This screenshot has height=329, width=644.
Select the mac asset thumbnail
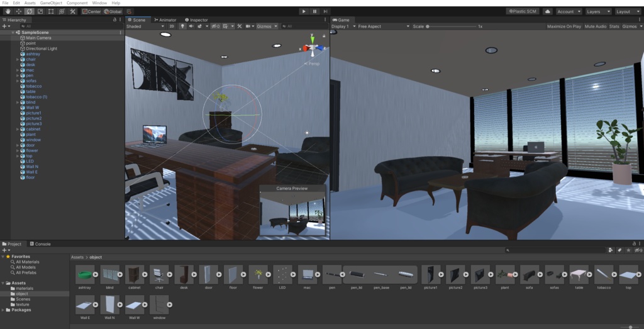tap(307, 274)
